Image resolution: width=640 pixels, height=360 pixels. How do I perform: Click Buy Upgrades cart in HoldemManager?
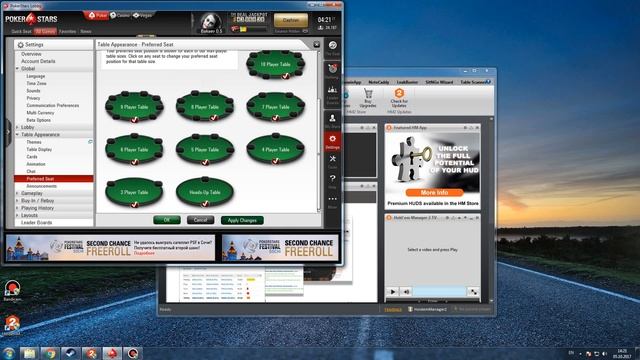tap(368, 98)
